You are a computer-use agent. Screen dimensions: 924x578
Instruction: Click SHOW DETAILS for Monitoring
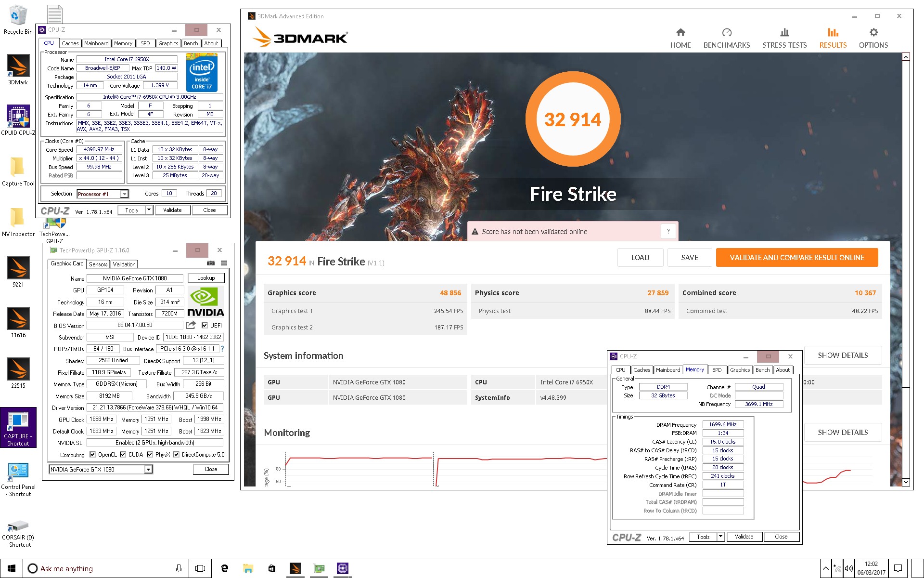[x=843, y=432]
